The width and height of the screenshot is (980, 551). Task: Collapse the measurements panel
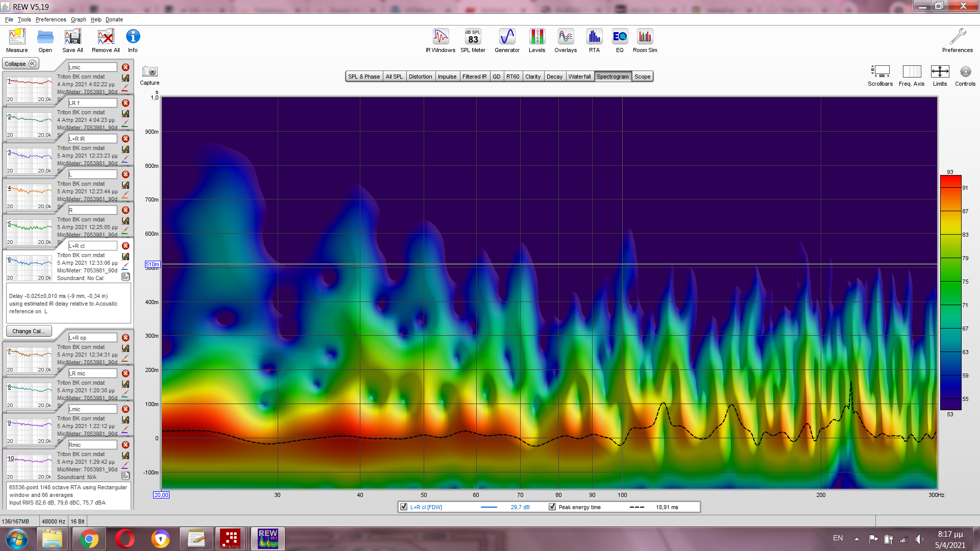(x=20, y=64)
